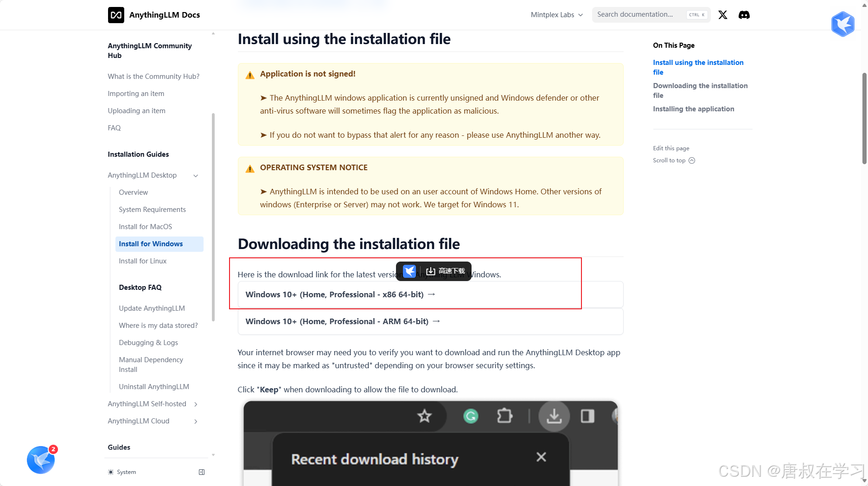Open the X (Twitter) icon link
This screenshot has width=868, height=486.
click(x=722, y=15)
